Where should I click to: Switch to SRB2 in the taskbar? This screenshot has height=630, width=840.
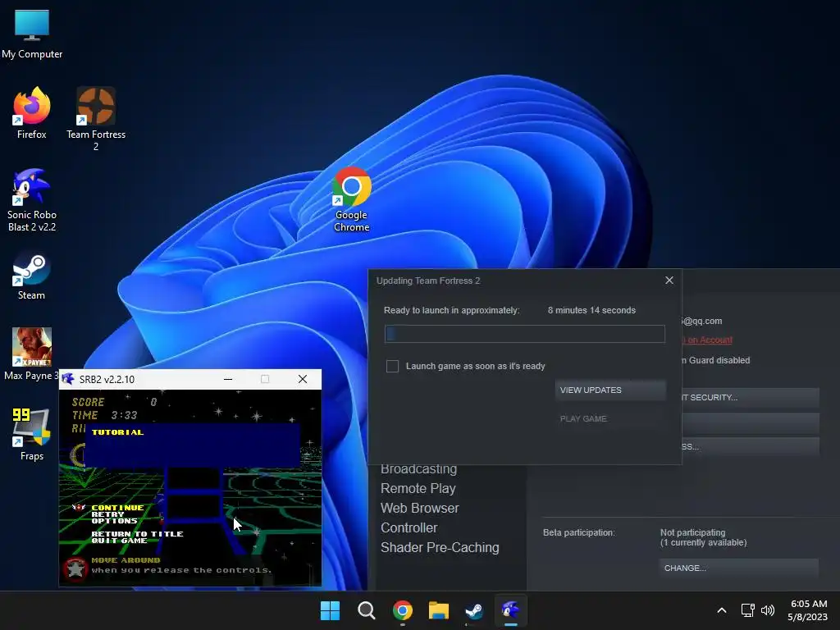(x=510, y=610)
